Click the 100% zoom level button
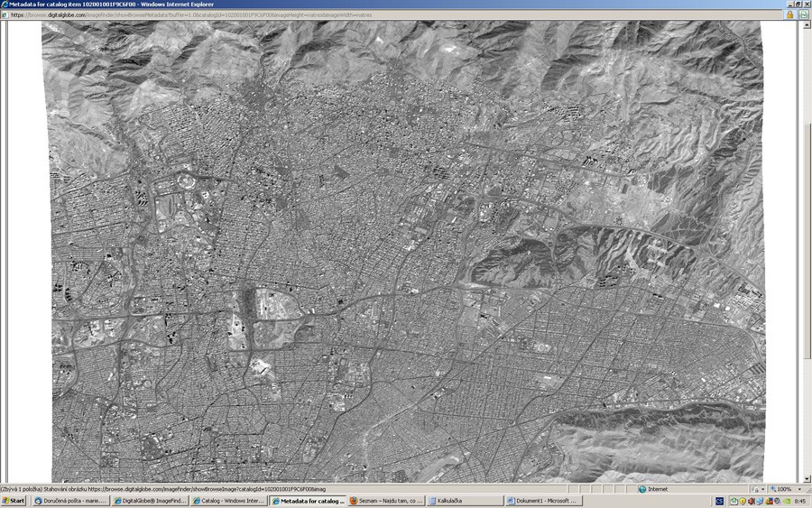Viewport: 812px width, 508px height. tap(781, 489)
